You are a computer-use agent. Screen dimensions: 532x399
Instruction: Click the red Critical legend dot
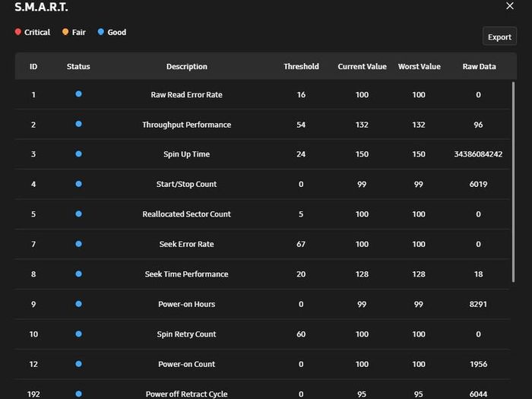(18, 32)
